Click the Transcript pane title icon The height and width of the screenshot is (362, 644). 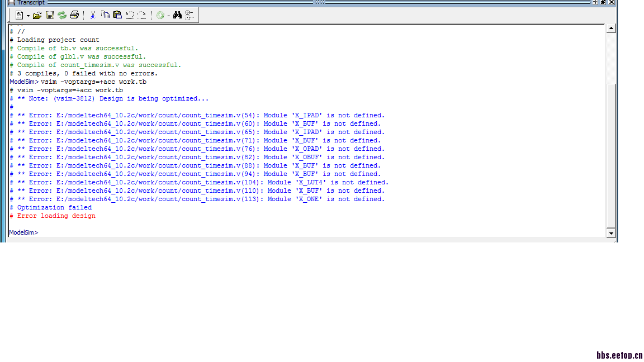(x=12, y=2)
